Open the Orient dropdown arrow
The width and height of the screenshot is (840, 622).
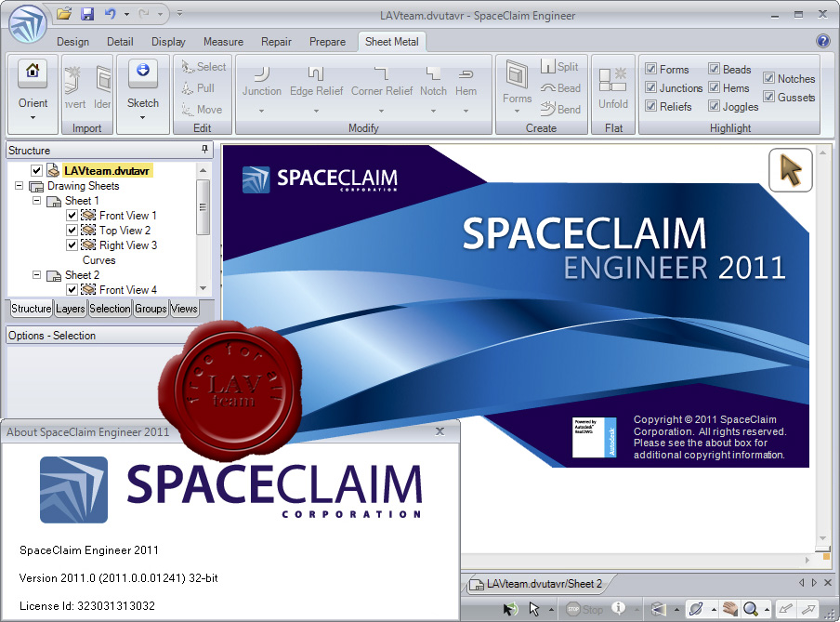click(33, 117)
